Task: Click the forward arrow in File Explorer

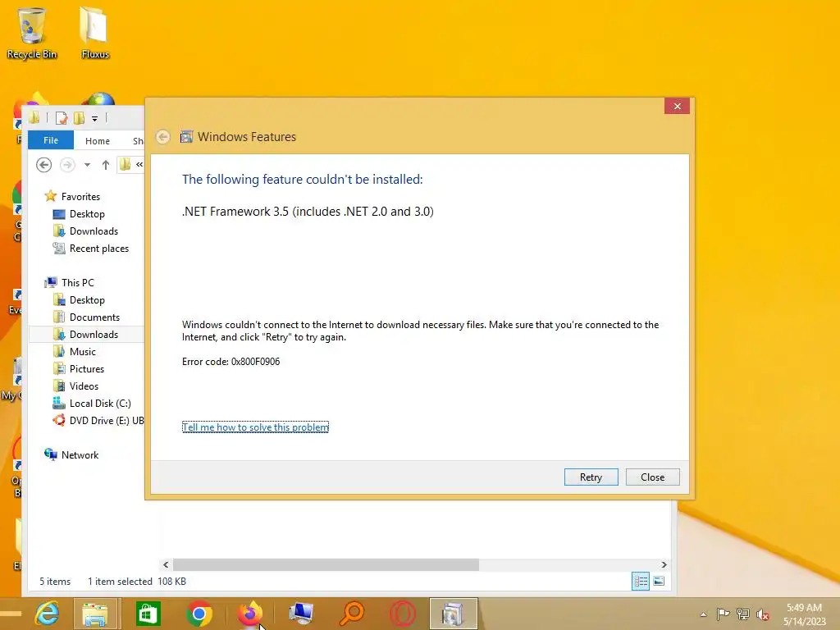Action: [67, 164]
